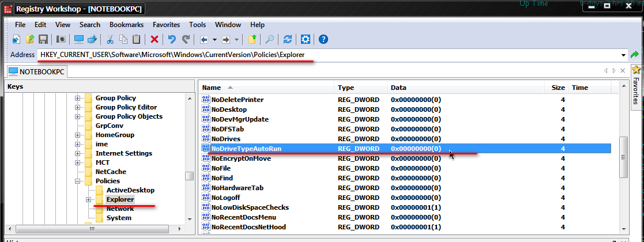The image size is (644, 242).
Task: Expand the Internet Settings key
Action: coord(77,153)
